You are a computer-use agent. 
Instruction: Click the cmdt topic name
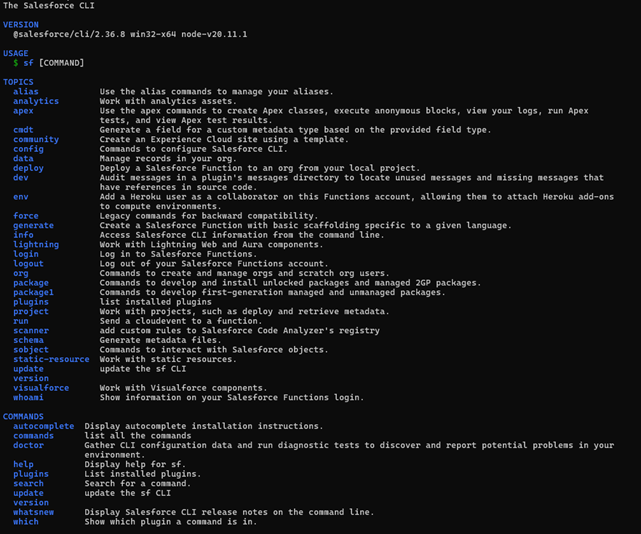(23, 130)
